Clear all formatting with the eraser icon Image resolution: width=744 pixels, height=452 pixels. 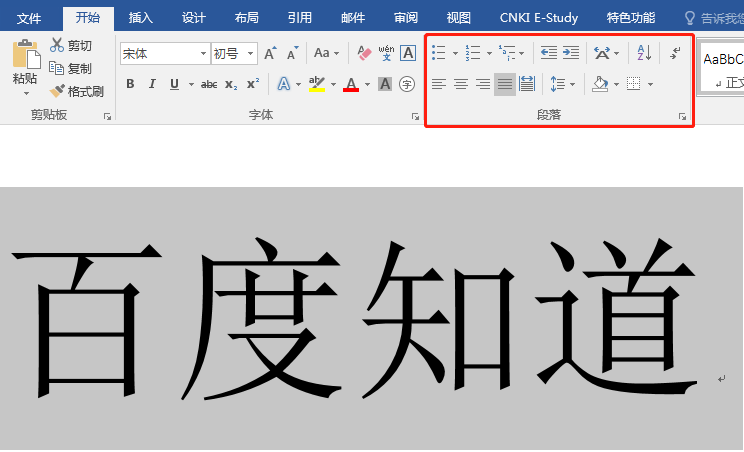pyautogui.click(x=364, y=53)
